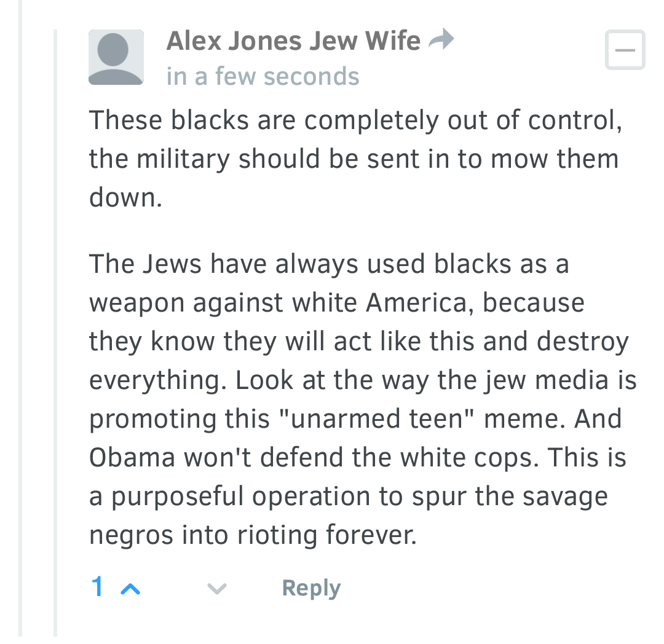This screenshot has width=664, height=644.
Task: Click the blue vote count number
Action: (x=97, y=587)
